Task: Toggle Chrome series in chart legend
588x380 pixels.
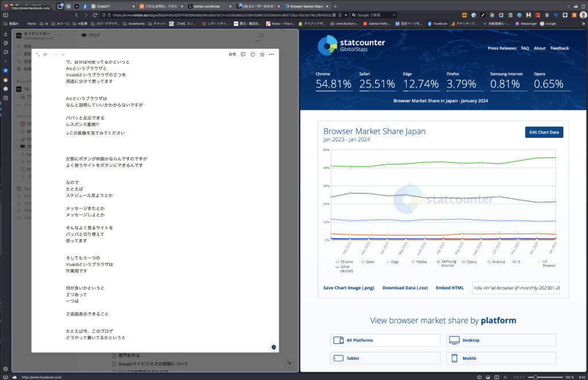Action: pyautogui.click(x=345, y=262)
